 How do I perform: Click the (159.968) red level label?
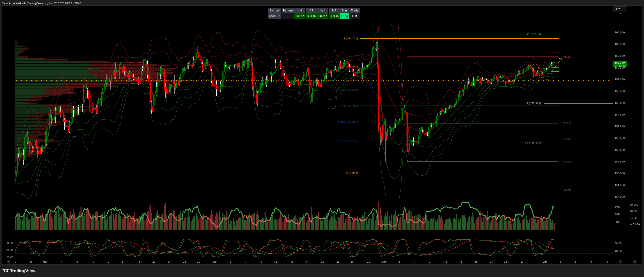pos(566,57)
